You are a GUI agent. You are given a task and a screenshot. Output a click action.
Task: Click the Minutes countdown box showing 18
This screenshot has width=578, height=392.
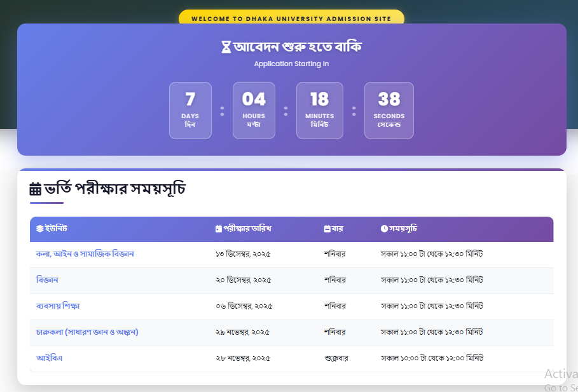coord(320,111)
